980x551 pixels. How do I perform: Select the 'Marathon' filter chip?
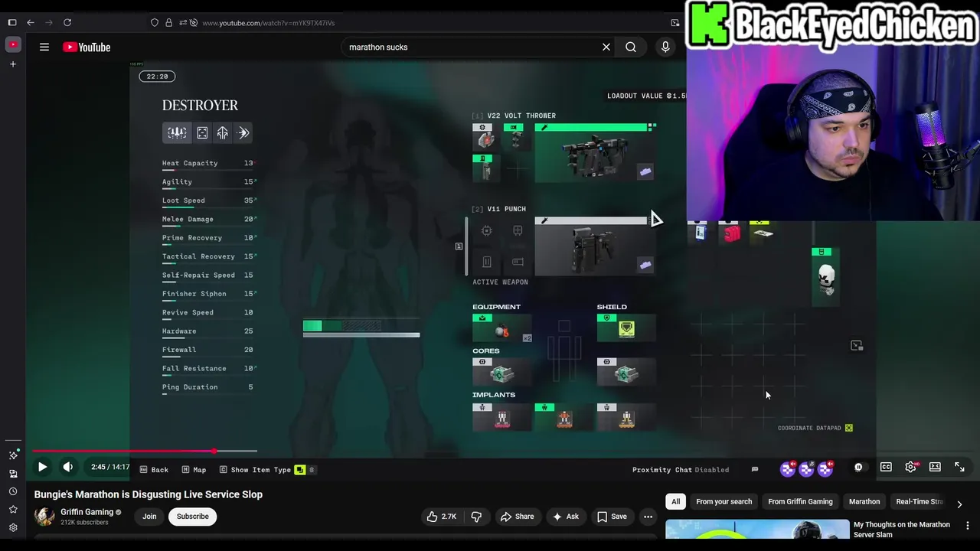pos(864,501)
